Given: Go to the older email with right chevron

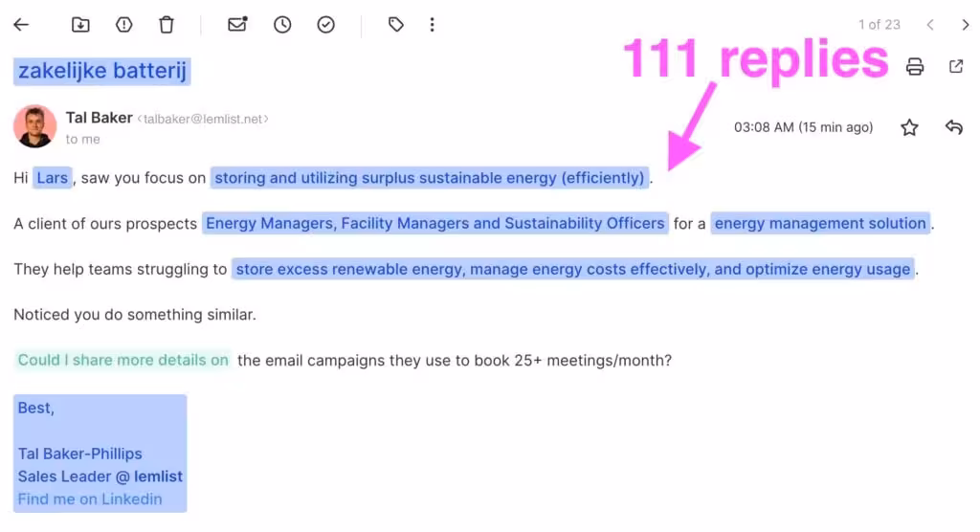Looking at the screenshot, I should pyautogui.click(x=965, y=25).
